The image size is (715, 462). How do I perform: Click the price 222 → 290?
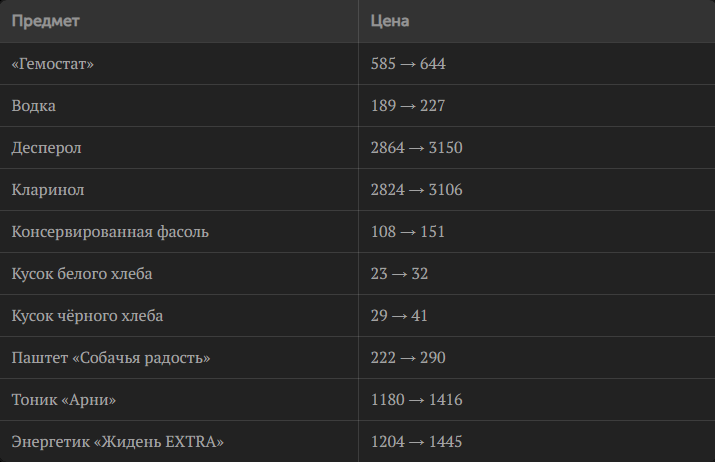(x=408, y=358)
